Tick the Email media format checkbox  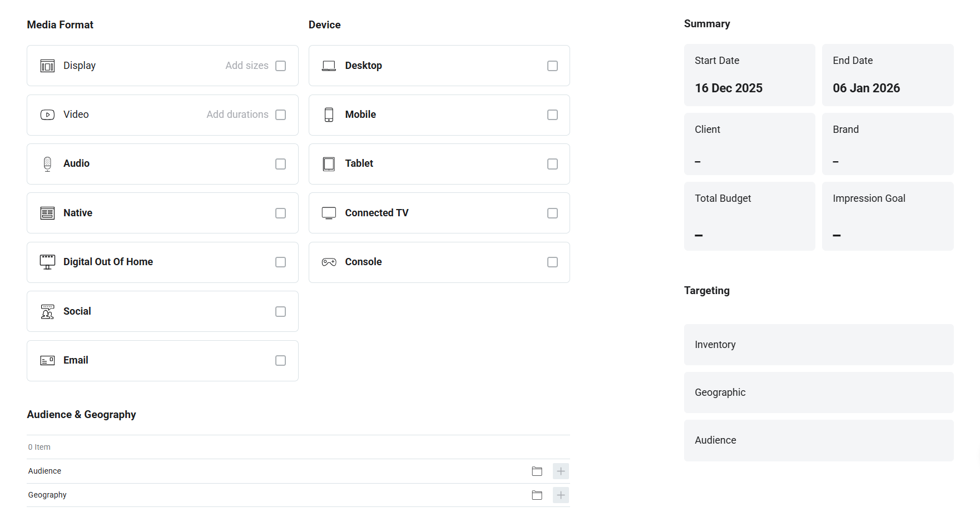(280, 361)
